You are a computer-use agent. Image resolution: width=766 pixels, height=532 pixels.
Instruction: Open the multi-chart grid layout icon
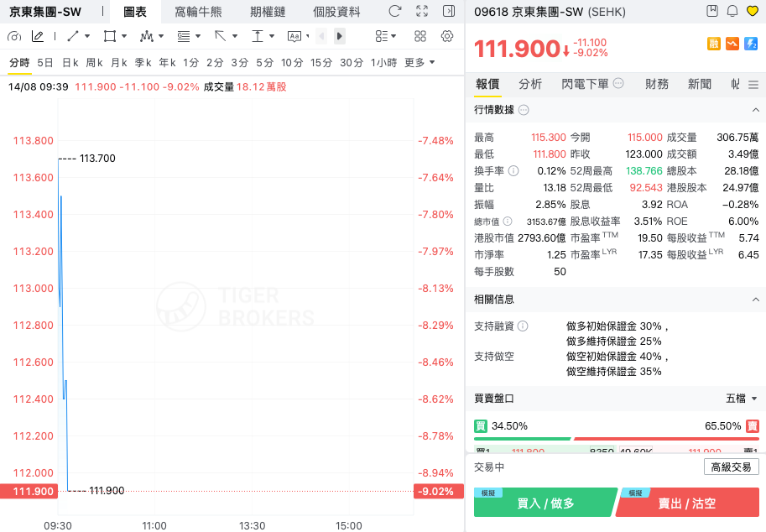[x=420, y=36]
